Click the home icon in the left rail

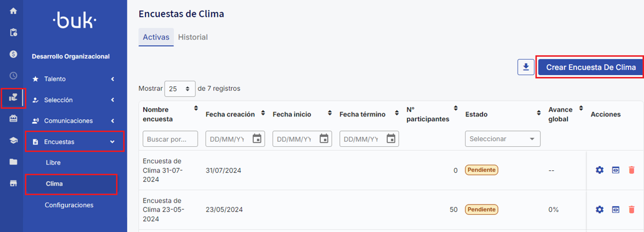(x=13, y=11)
